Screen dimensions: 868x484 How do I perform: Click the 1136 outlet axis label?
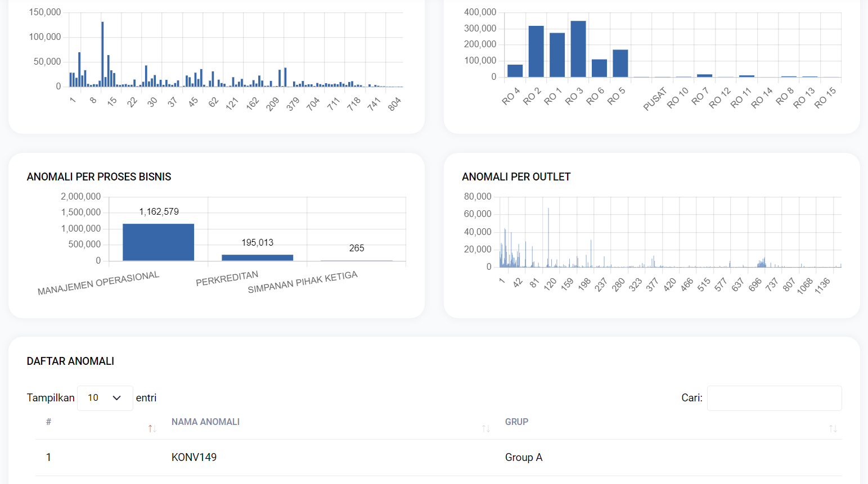pos(822,286)
